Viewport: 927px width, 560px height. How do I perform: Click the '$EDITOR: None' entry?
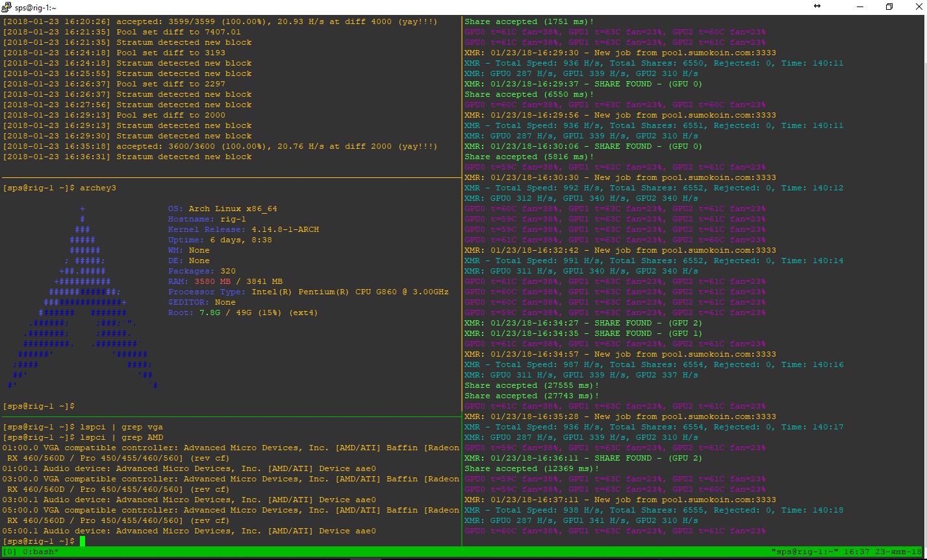202,302
